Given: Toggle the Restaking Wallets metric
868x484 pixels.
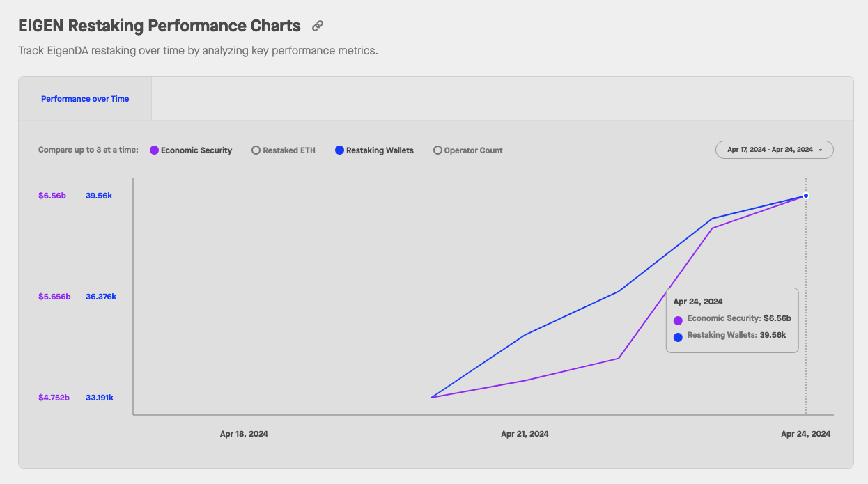Looking at the screenshot, I should pos(375,150).
